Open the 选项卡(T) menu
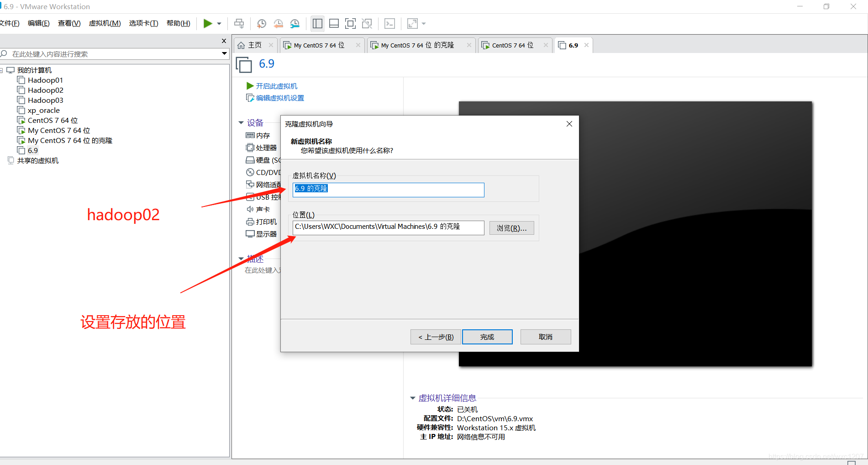 143,23
